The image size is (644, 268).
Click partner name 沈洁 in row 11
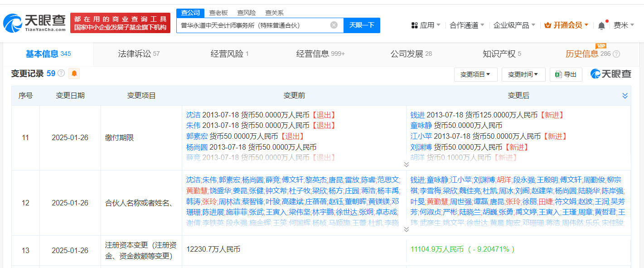coord(194,115)
